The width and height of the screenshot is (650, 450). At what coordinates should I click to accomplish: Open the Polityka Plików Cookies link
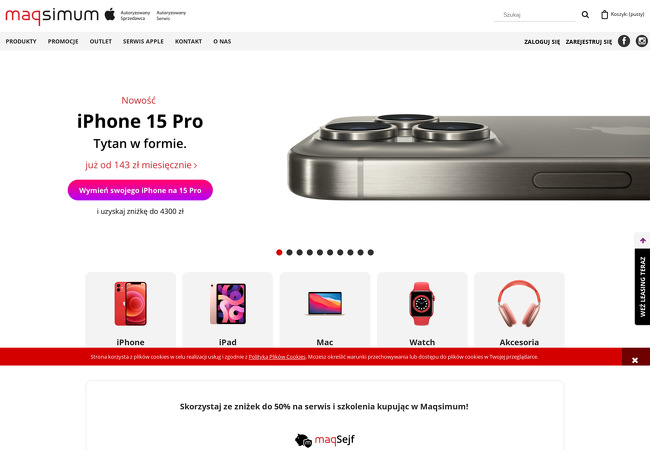(x=277, y=357)
